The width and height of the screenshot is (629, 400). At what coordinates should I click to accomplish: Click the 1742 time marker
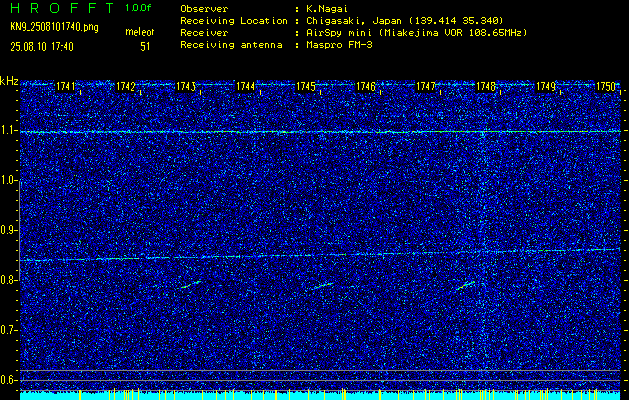(126, 86)
